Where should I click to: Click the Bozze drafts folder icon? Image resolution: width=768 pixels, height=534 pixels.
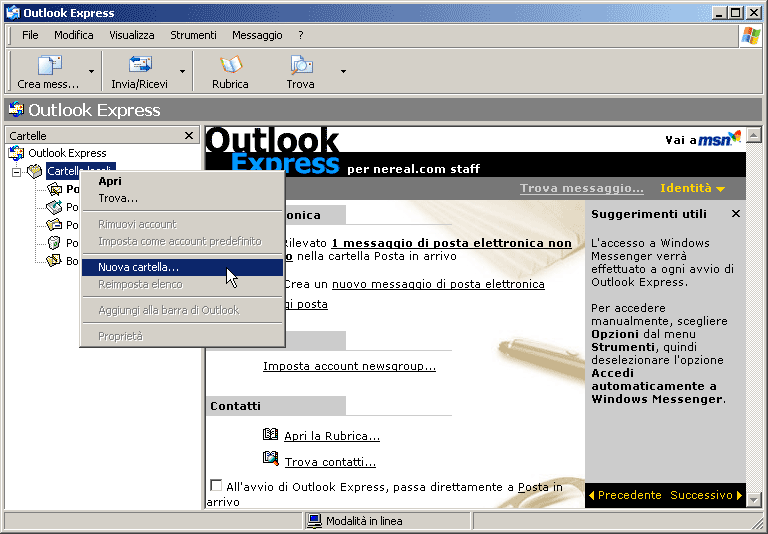pos(54,261)
